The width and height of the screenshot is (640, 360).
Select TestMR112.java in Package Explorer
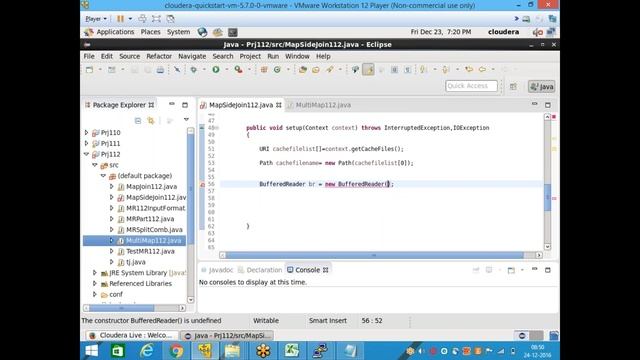coord(150,251)
